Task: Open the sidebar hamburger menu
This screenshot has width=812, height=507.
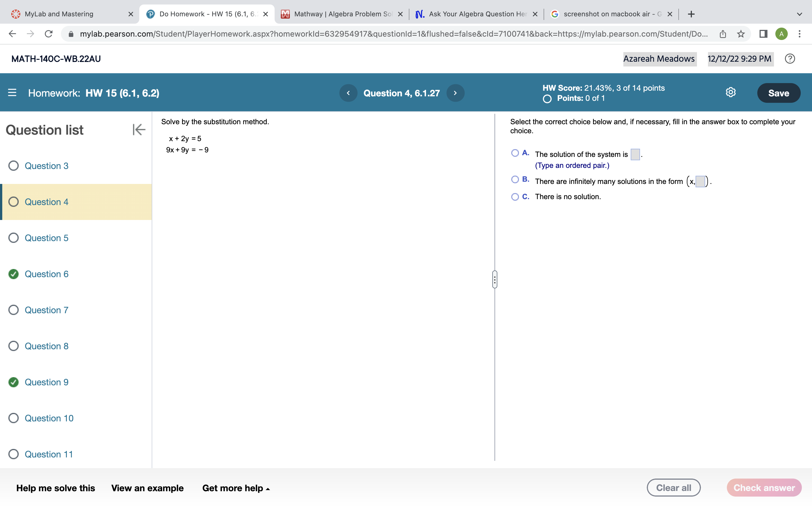Action: (x=12, y=93)
